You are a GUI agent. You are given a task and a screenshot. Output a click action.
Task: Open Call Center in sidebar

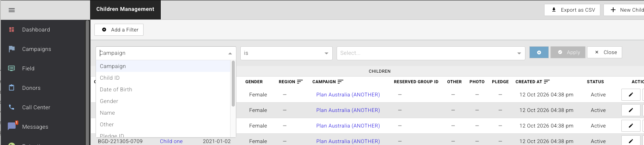(x=36, y=107)
